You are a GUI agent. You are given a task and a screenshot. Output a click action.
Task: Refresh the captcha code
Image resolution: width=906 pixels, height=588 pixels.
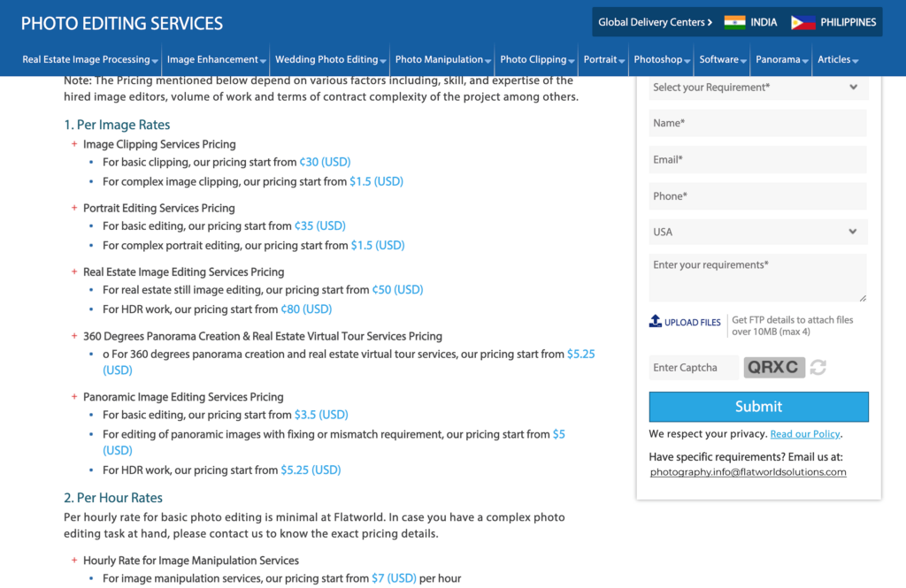(x=818, y=368)
